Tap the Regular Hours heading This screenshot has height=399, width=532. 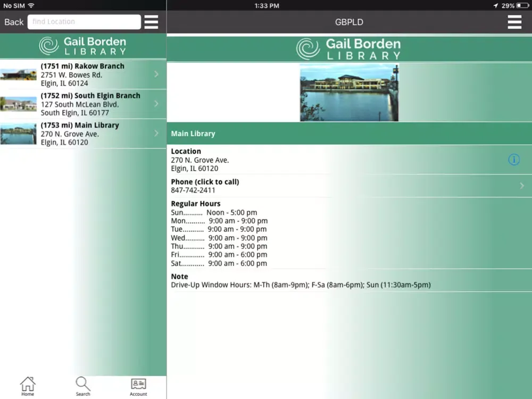coord(196,204)
